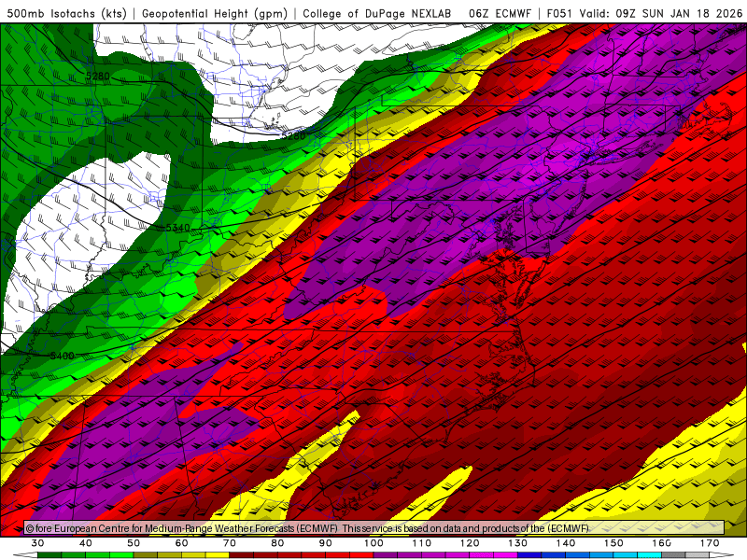747x560 pixels.
Task: Click the 30 knot colorbar label
Action: [x=37, y=543]
